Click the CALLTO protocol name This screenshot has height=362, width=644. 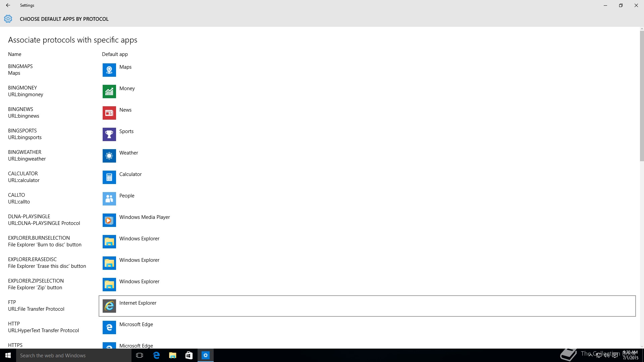click(x=16, y=195)
